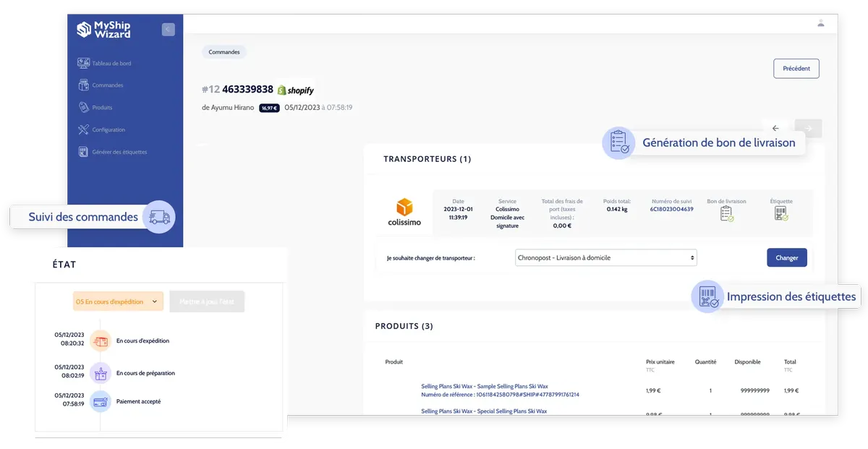Open the Chronopost carrier dropdown

pos(606,257)
